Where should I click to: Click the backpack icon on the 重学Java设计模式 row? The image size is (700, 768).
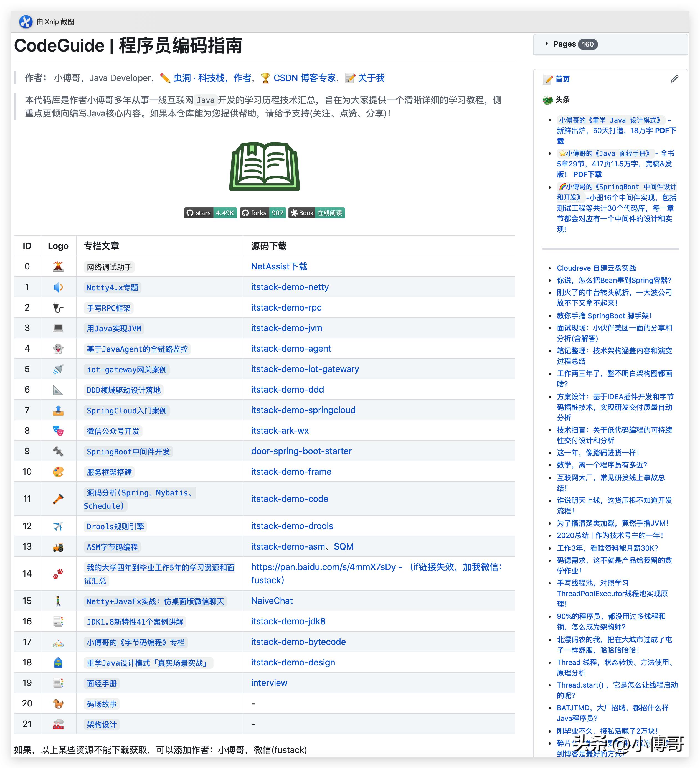58,662
